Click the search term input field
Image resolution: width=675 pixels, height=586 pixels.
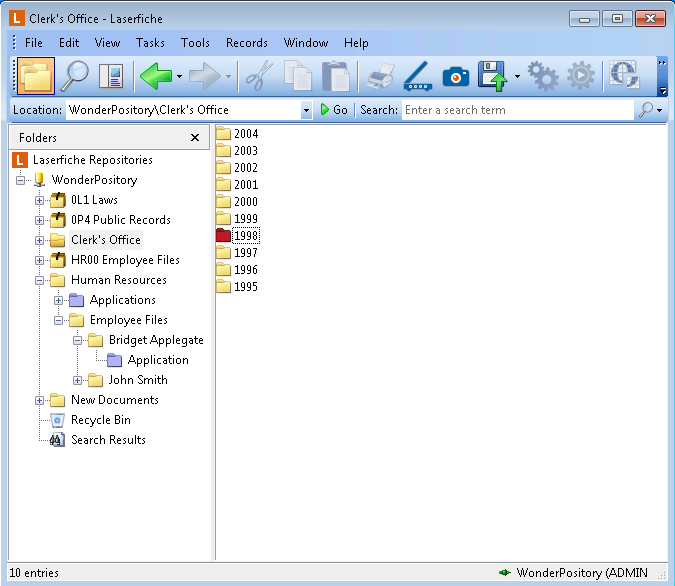[518, 110]
